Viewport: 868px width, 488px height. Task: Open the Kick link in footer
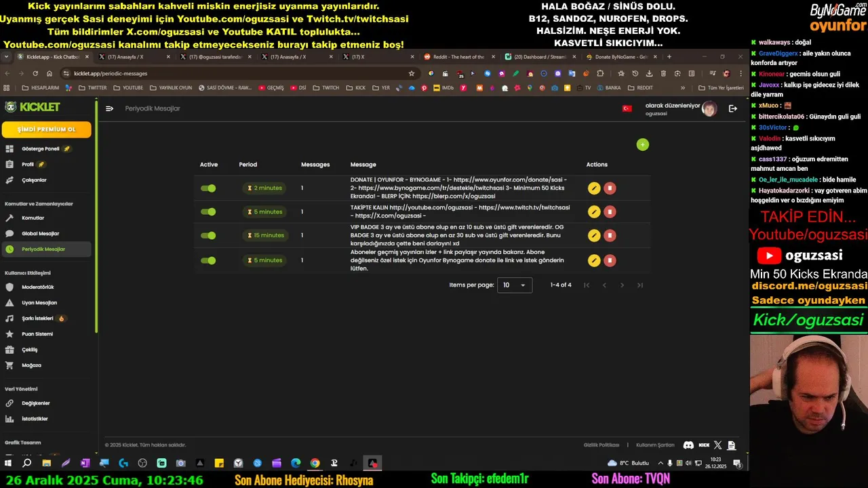click(x=704, y=445)
